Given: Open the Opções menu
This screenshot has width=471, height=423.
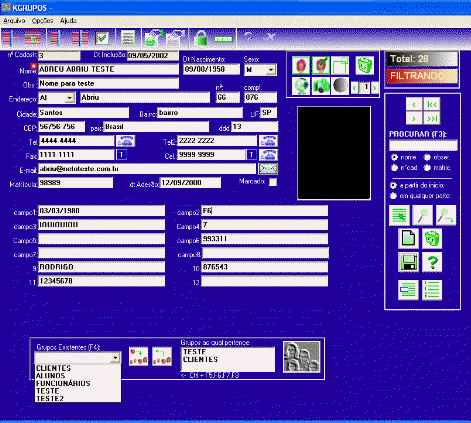Looking at the screenshot, I should pos(42,21).
